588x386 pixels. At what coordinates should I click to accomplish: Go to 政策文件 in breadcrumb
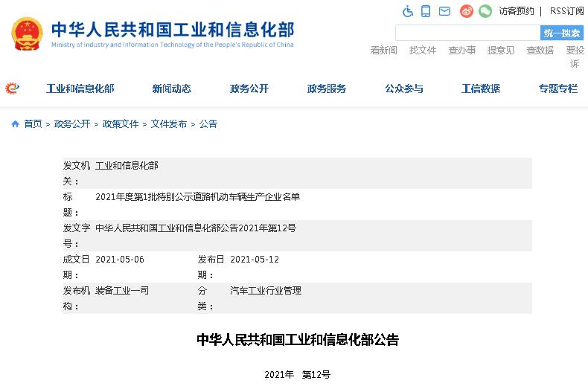(121, 124)
